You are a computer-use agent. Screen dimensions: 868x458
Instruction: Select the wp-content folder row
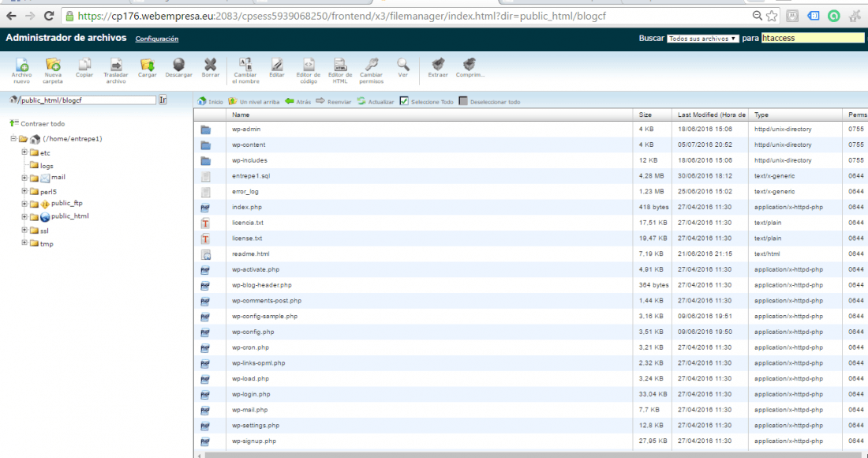[531, 145]
